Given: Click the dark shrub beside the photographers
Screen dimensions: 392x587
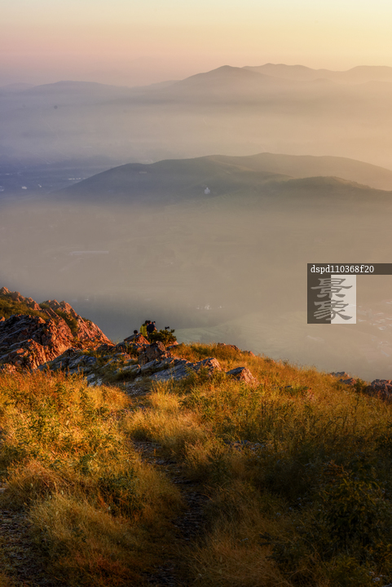Looking at the screenshot, I should [x=164, y=335].
